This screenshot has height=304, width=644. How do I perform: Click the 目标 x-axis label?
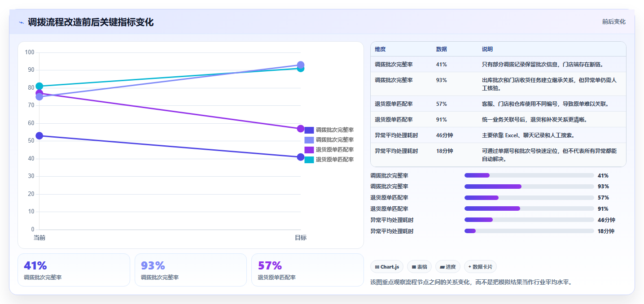pos(301,238)
